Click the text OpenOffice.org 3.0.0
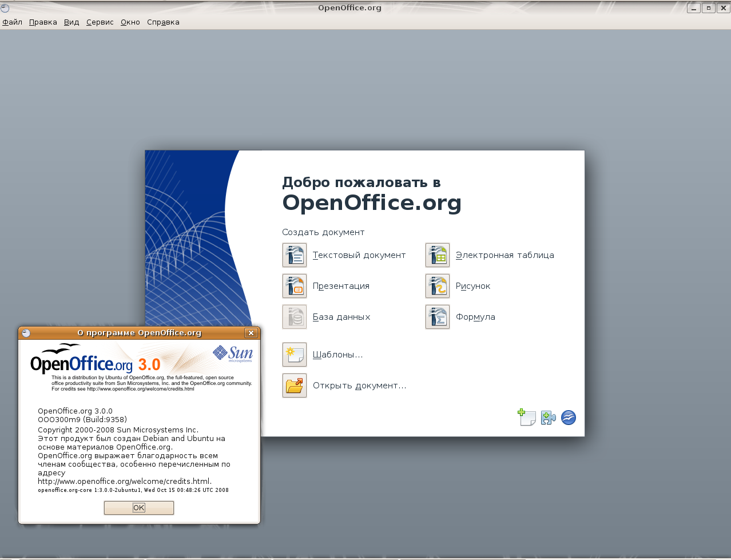This screenshot has width=731, height=560. click(x=75, y=411)
